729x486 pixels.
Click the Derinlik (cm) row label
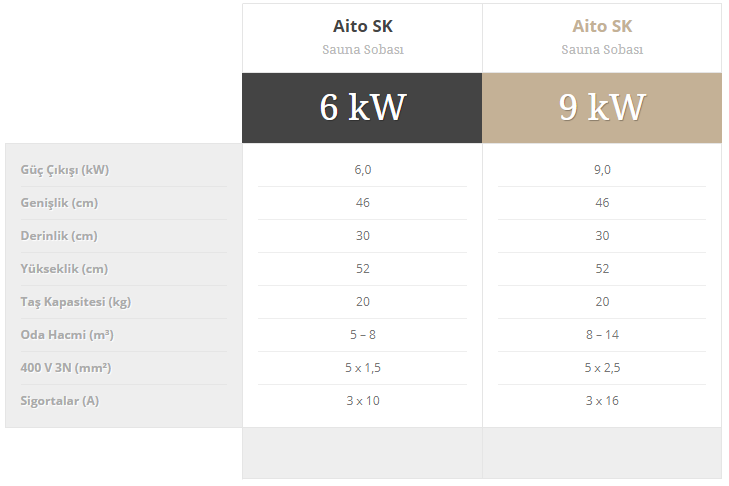tap(59, 236)
